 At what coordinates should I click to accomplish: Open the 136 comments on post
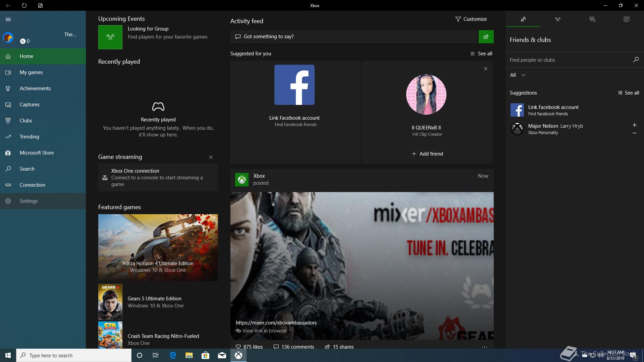[294, 347]
